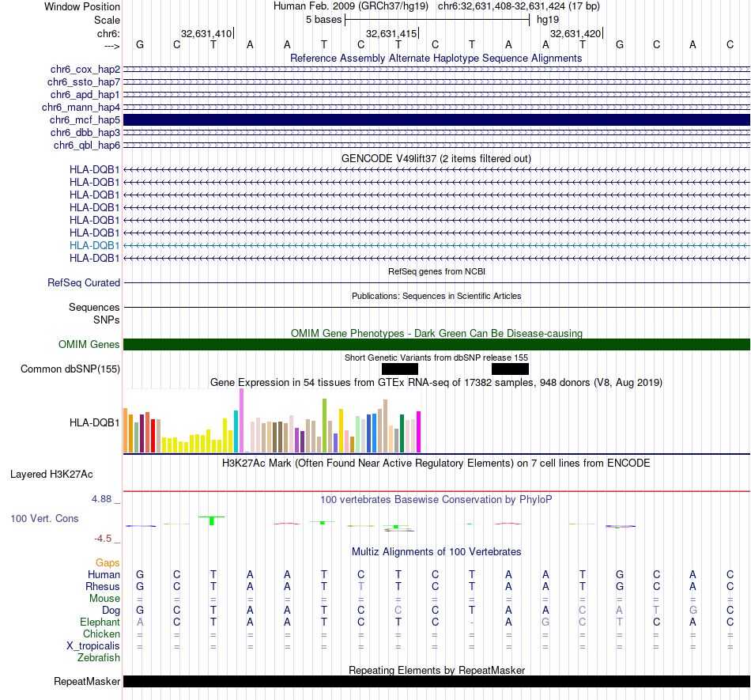
Task: Open Multiz Alignments of 100 Vertebrates title
Action: pyautogui.click(x=436, y=552)
